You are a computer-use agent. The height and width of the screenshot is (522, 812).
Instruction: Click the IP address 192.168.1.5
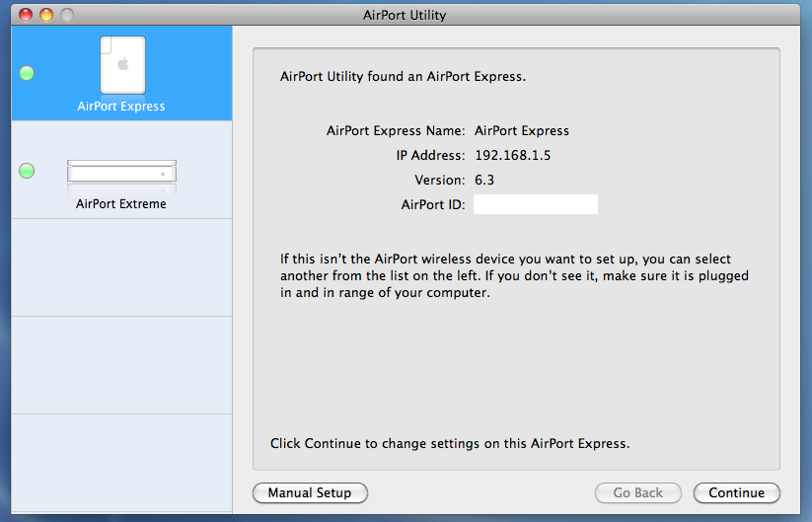click(513, 155)
